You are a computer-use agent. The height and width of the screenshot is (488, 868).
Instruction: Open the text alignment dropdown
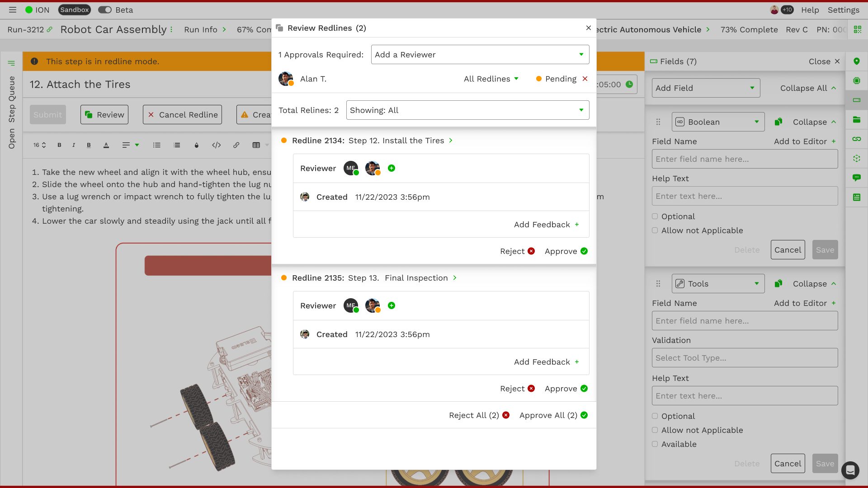(130, 145)
